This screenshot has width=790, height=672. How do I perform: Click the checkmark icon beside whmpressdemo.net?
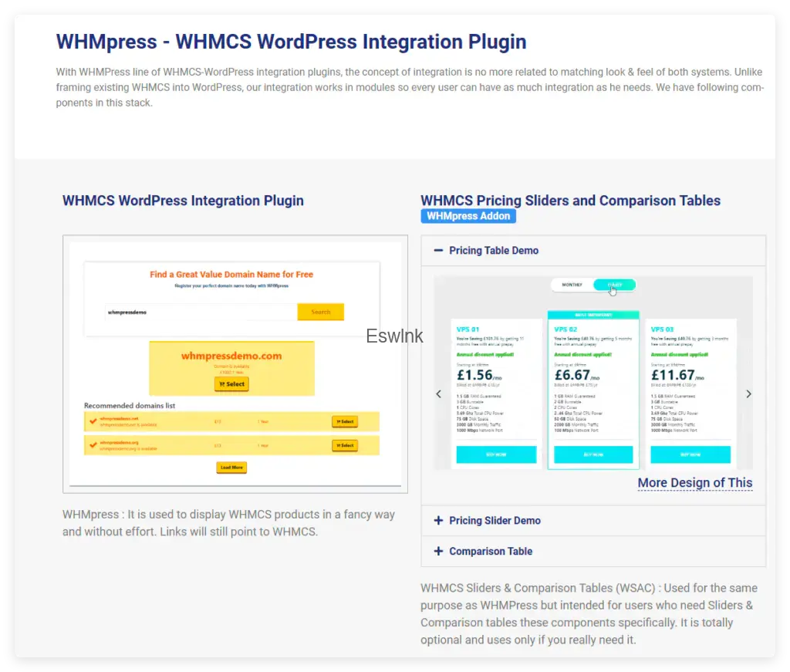pos(93,421)
